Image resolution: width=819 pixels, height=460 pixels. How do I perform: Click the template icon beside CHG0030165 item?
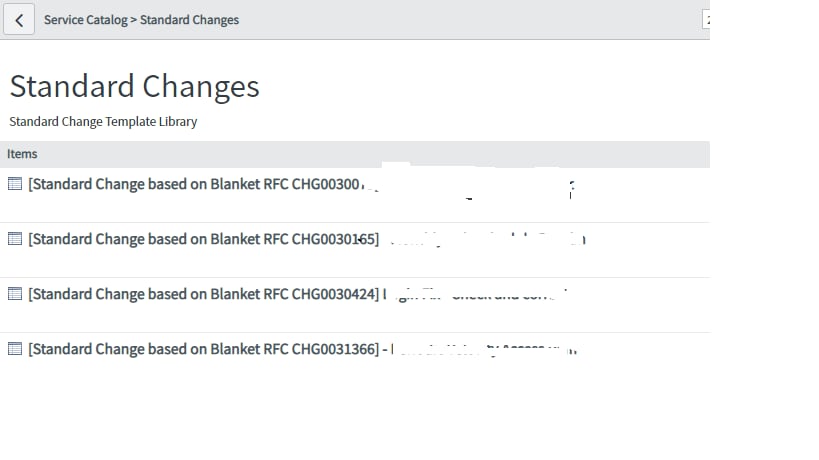[x=15, y=239]
